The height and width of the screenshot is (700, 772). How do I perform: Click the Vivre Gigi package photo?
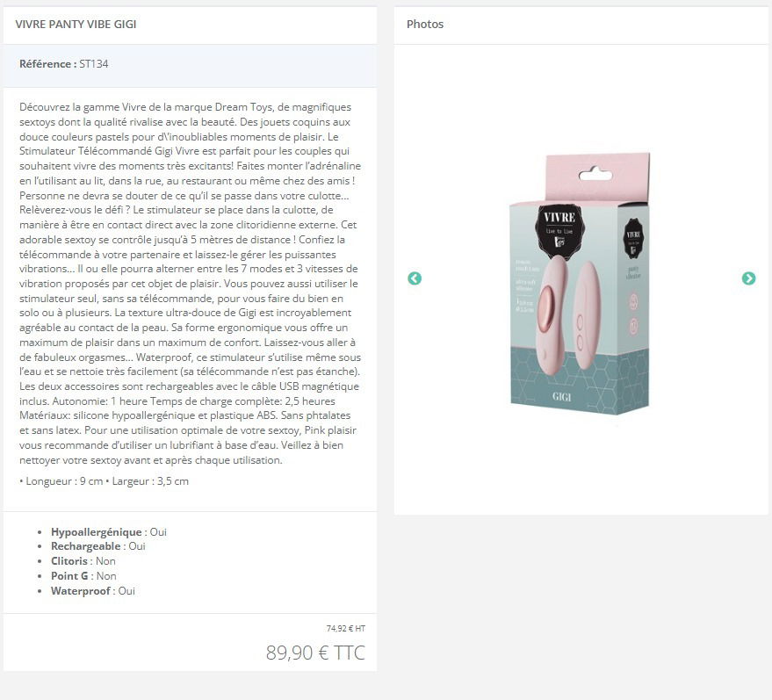tap(580, 283)
